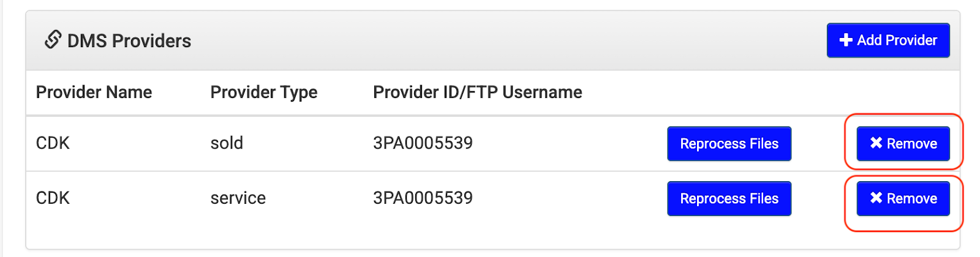Click the CDK name in the sold row

53,143
